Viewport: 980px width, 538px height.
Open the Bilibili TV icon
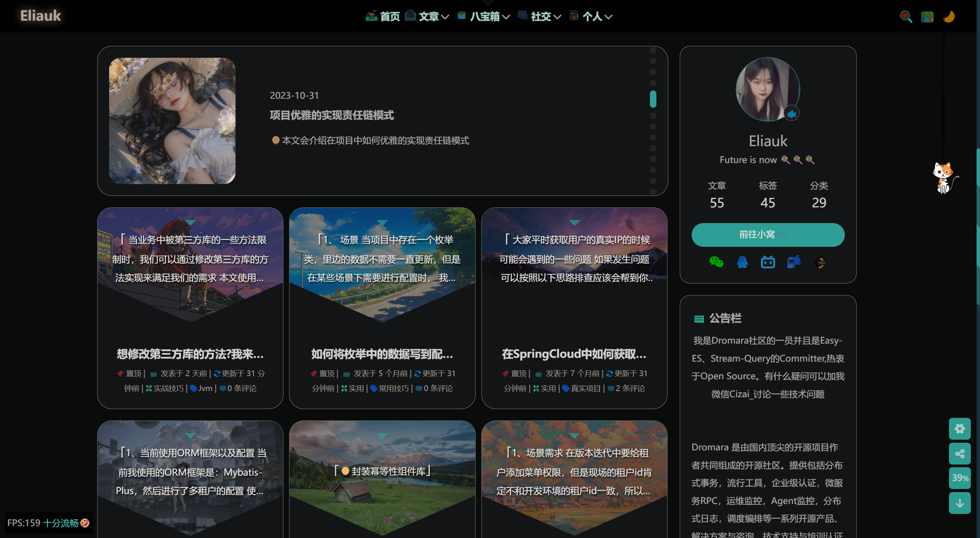click(768, 262)
